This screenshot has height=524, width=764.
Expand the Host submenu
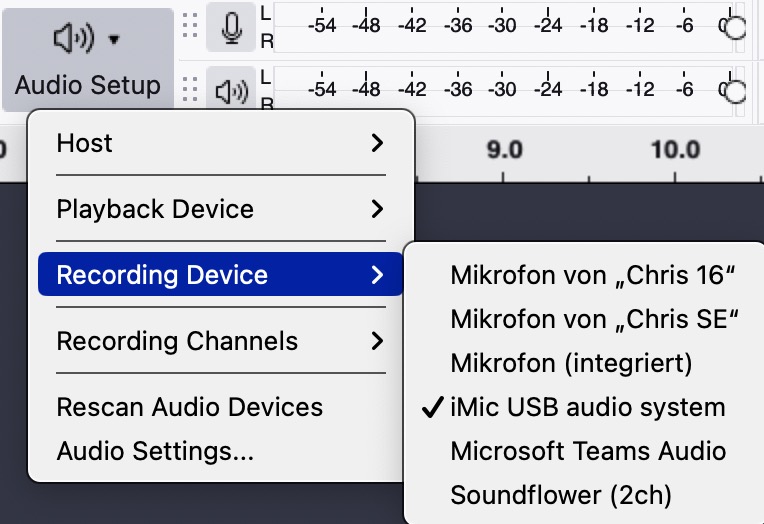[220, 144]
